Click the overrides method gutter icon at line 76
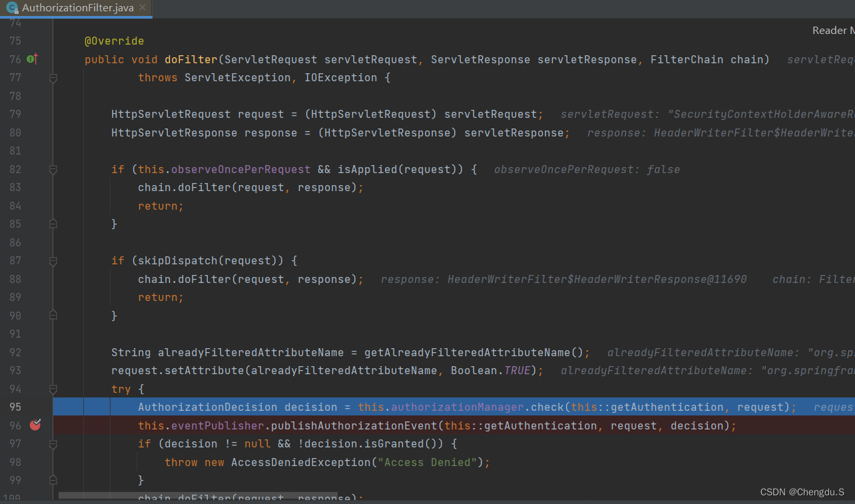Screen dimensions: 855x504 (33, 59)
